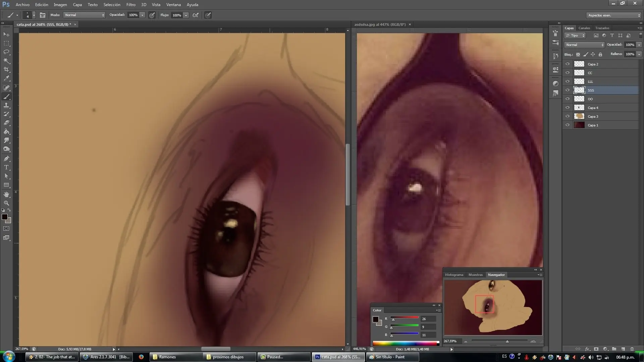Open the brush Modo dropdown

(x=84, y=15)
